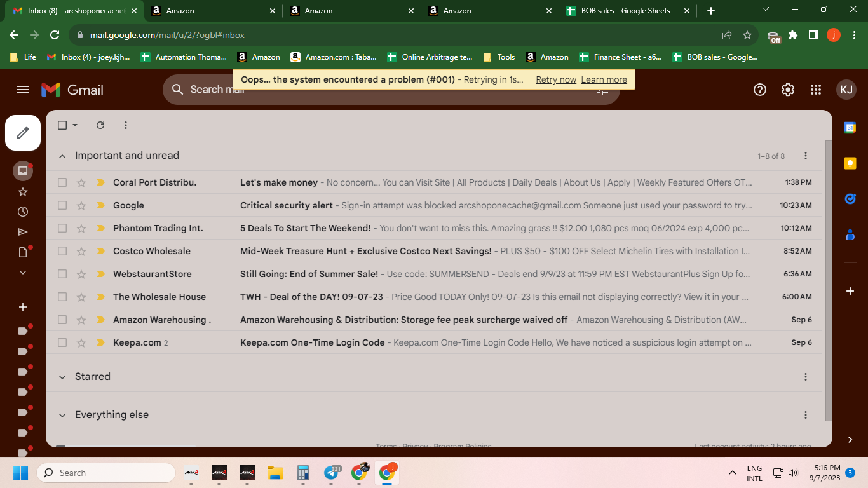Open the select dropdown arrow beside the checkbox
This screenshot has height=488, width=868.
tap(75, 125)
